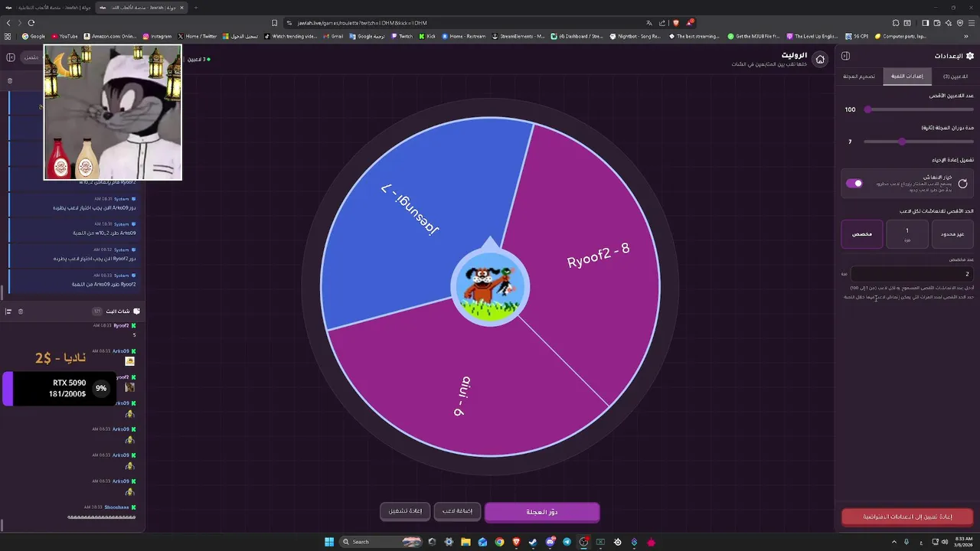Open the bookmarks apps grid icon
980x551 pixels.
pyautogui.click(x=8, y=36)
